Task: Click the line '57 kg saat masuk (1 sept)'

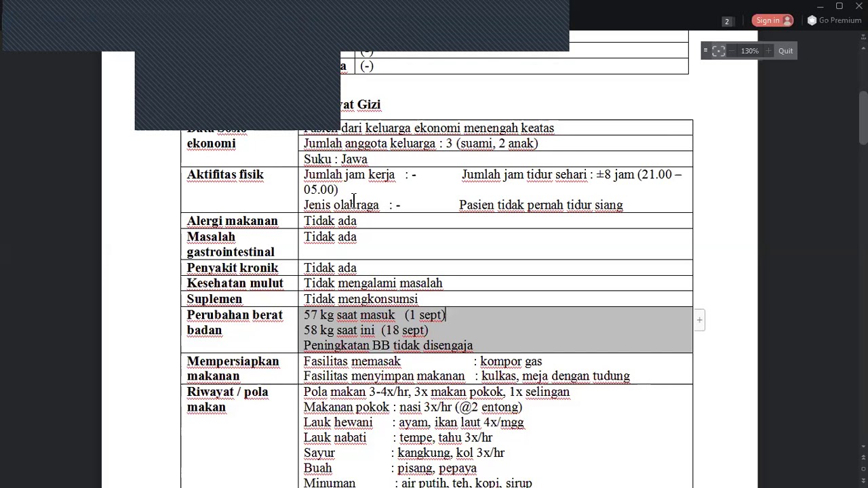Action: (x=374, y=315)
